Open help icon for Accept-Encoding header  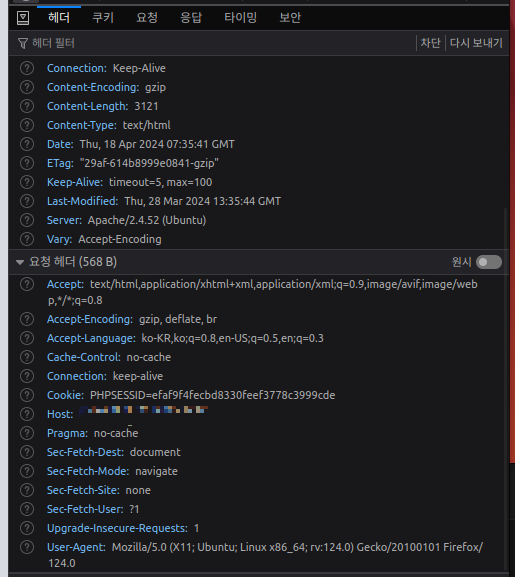[x=27, y=319]
